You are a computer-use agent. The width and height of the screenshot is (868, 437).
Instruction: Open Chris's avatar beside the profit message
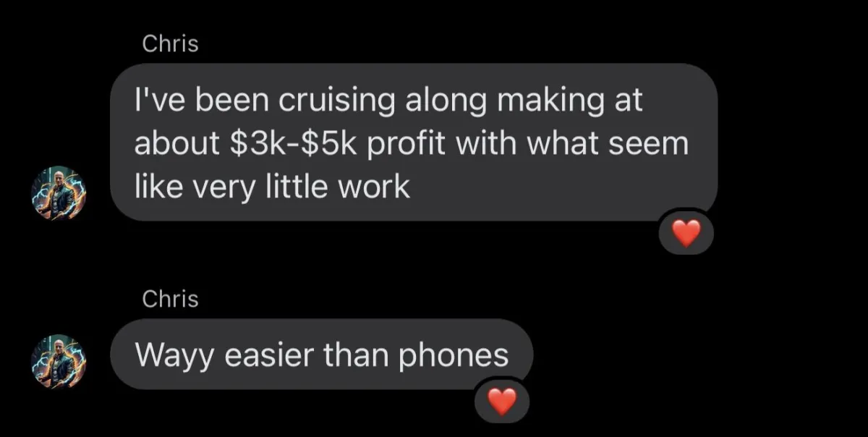(59, 193)
